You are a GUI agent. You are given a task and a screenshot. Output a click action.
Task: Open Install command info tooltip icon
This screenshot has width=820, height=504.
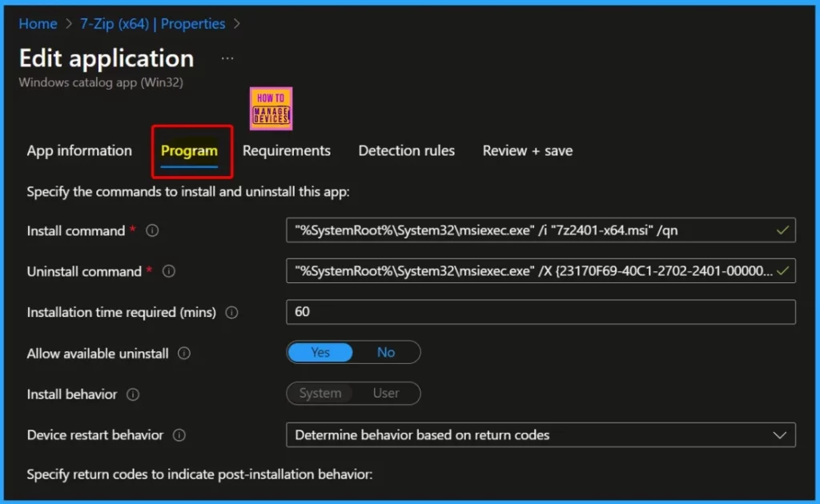pos(152,230)
